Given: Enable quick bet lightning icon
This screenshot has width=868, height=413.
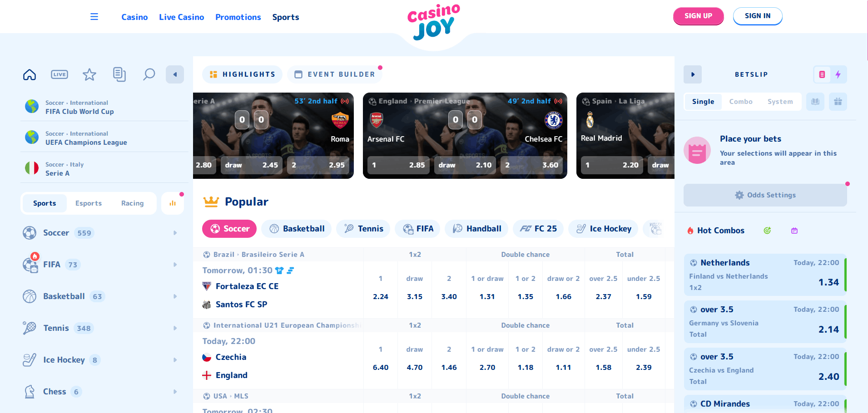Looking at the screenshot, I should click(838, 74).
